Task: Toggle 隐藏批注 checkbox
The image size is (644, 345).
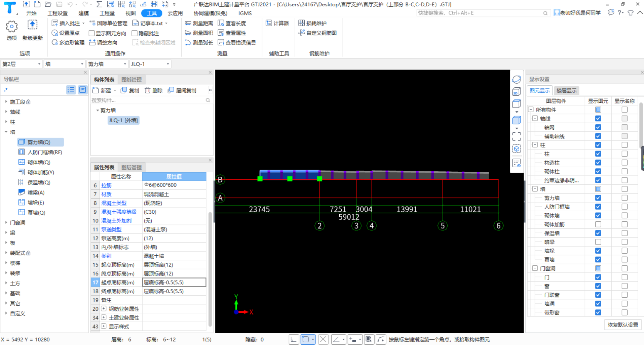Action: [135, 33]
